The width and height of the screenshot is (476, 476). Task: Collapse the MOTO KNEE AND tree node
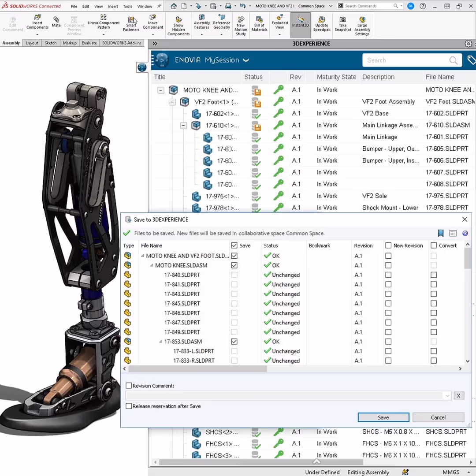[x=160, y=90]
